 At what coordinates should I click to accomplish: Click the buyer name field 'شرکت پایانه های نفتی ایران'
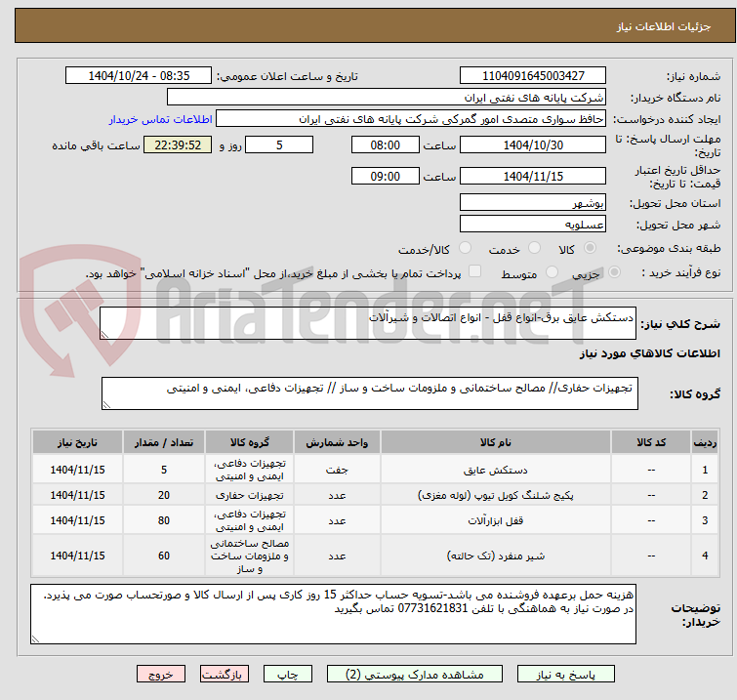pos(387,98)
